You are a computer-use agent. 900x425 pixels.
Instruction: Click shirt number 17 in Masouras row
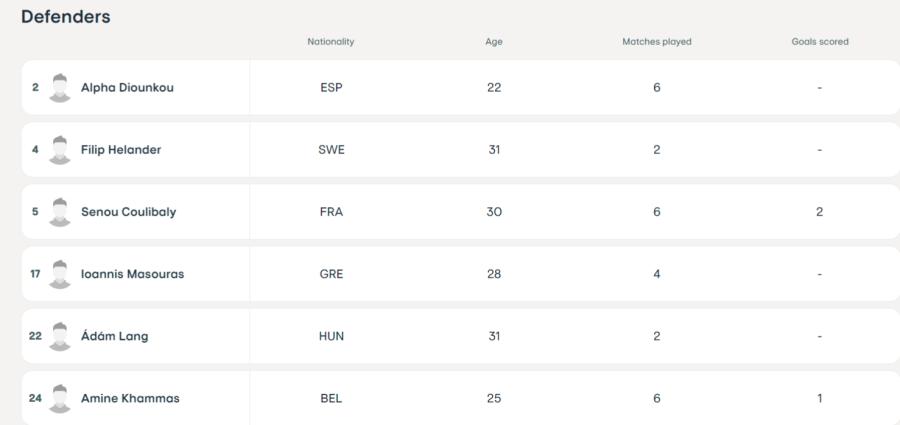click(35, 274)
